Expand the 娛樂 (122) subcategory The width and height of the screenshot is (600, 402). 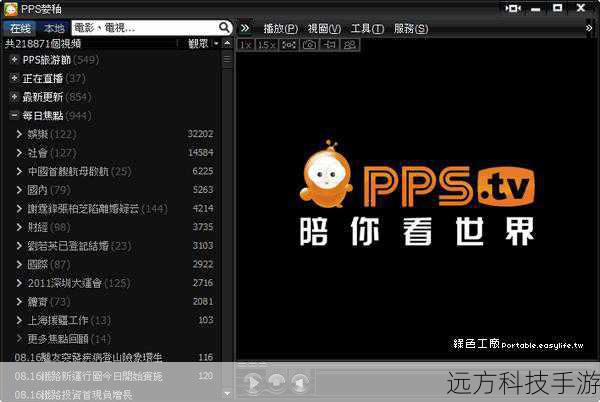(x=19, y=134)
